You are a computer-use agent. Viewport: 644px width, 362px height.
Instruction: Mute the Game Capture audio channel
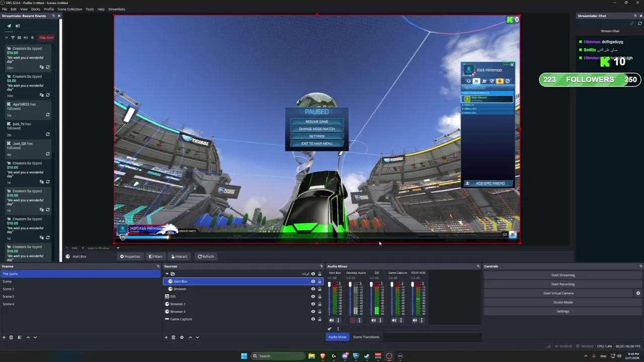(x=394, y=320)
